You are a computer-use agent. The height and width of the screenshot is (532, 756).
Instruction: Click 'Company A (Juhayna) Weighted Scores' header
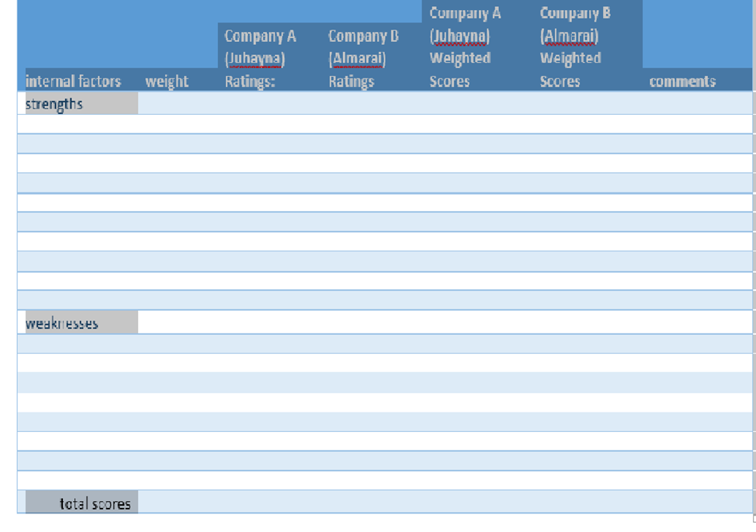point(465,47)
